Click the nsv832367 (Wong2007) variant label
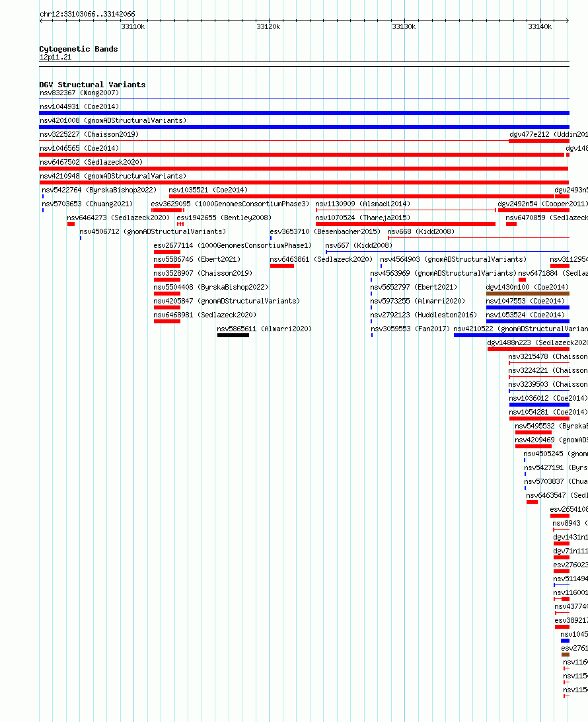Viewport: 588px width, 722px height. click(79, 93)
